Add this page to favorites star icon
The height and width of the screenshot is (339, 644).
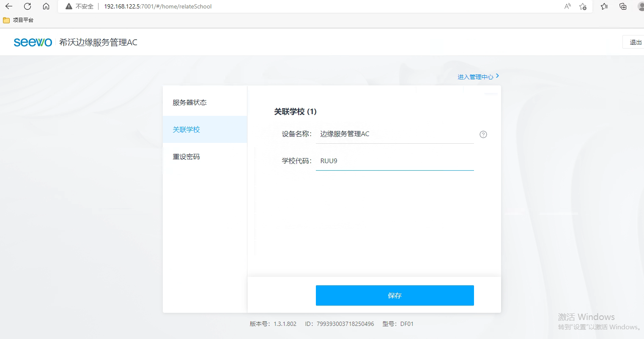coord(583,6)
